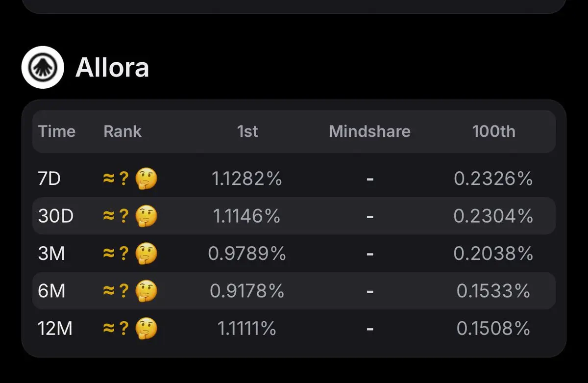The height and width of the screenshot is (383, 588).
Task: Click the thinking emoji in the 3M row
Action: (146, 254)
